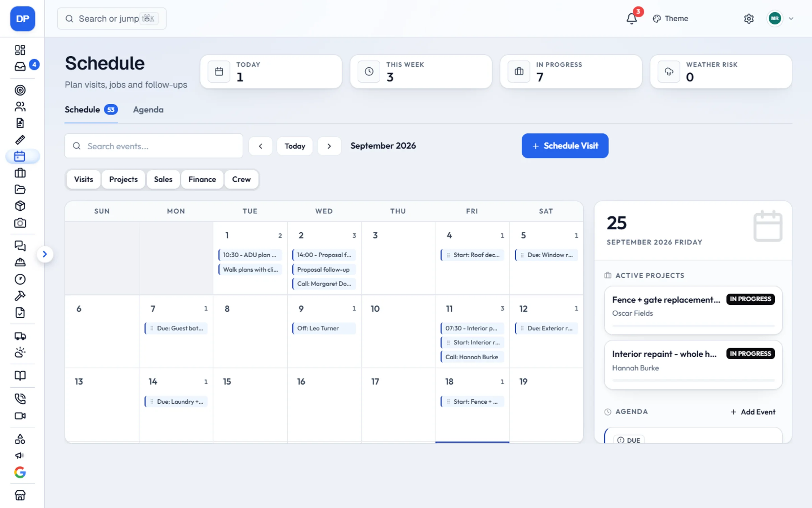Viewport: 812px width, 508px height.
Task: Click the Search events field
Action: (154, 146)
